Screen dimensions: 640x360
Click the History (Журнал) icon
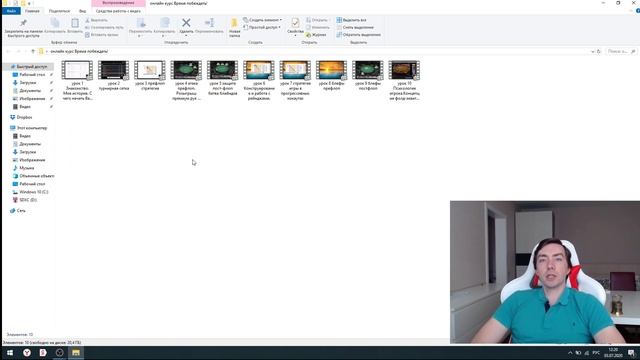coord(316,35)
